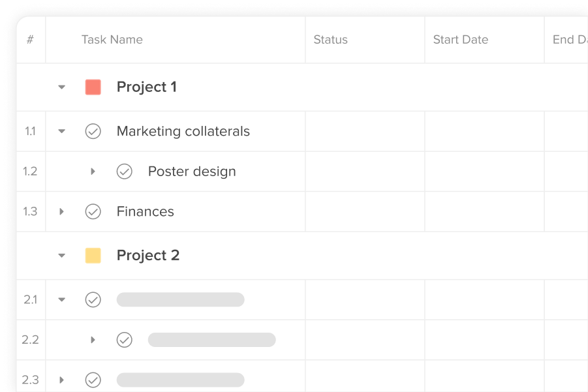
Task: Click the yellow Project 2 color square
Action: (93, 256)
